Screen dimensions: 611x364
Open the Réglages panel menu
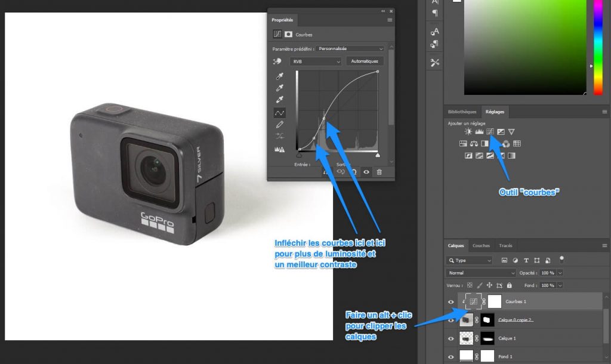click(605, 112)
